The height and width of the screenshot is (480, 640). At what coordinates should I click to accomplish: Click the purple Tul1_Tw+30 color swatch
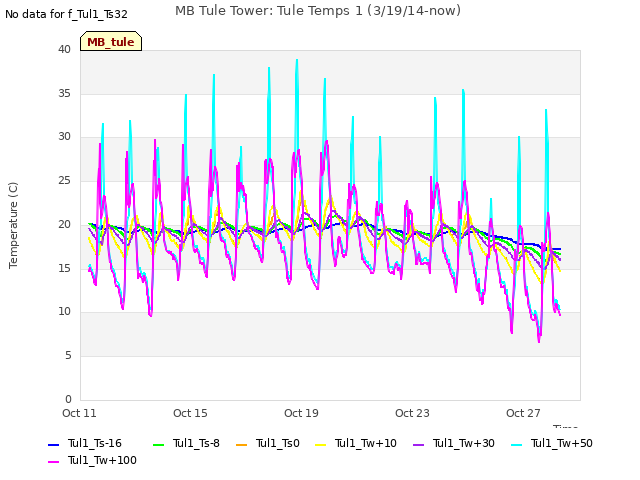(419, 444)
